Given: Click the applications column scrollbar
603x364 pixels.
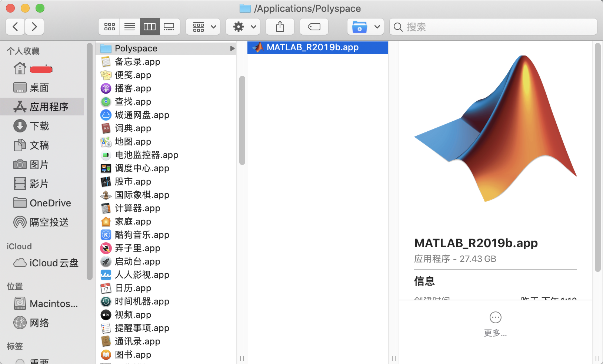Looking at the screenshot, I should (x=242, y=120).
